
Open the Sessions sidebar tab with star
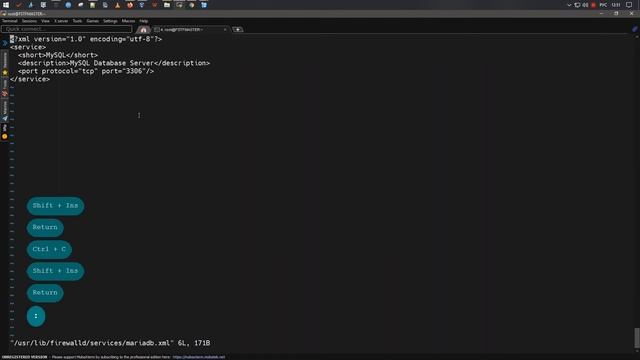tap(5, 63)
